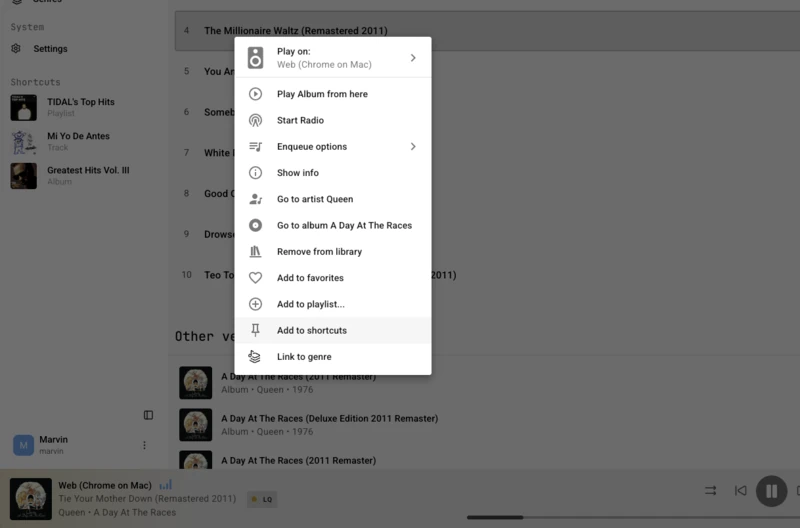Choose Add to playlist...
This screenshot has height=528, width=800.
333,304
